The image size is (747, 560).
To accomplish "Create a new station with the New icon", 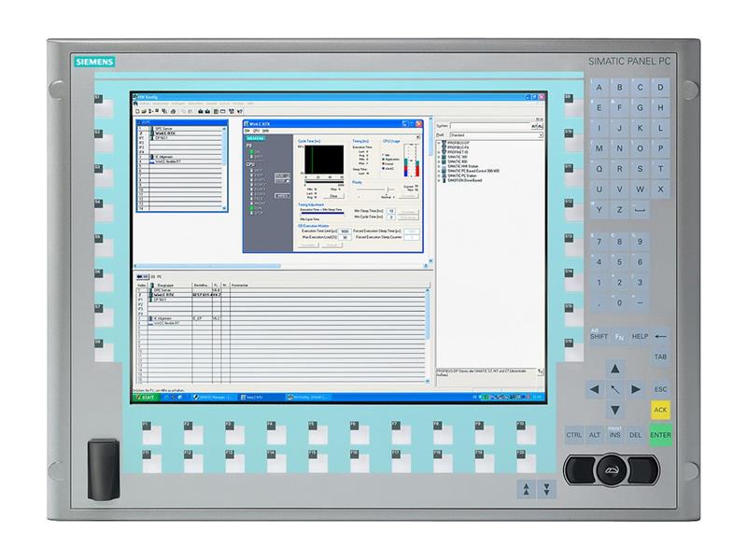I will coord(137,111).
